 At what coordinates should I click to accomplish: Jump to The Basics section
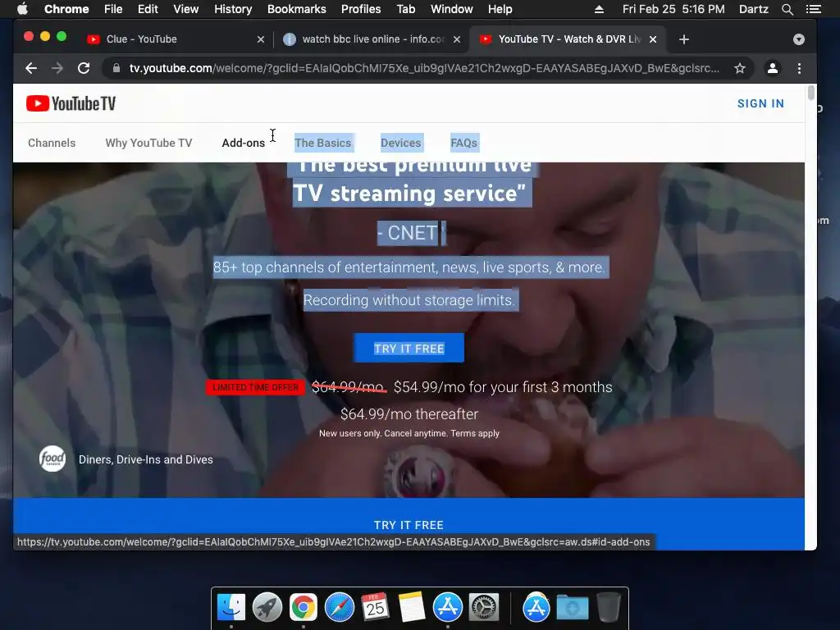[x=323, y=143]
